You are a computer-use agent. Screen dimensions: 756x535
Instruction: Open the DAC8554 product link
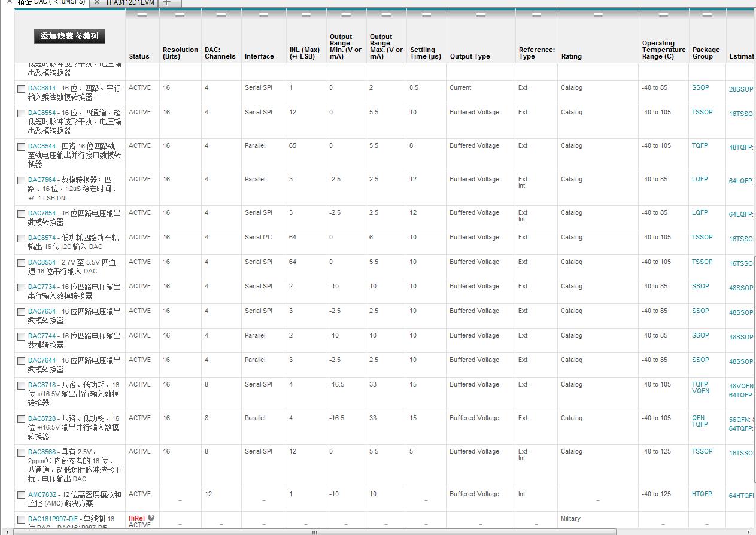click(x=42, y=113)
